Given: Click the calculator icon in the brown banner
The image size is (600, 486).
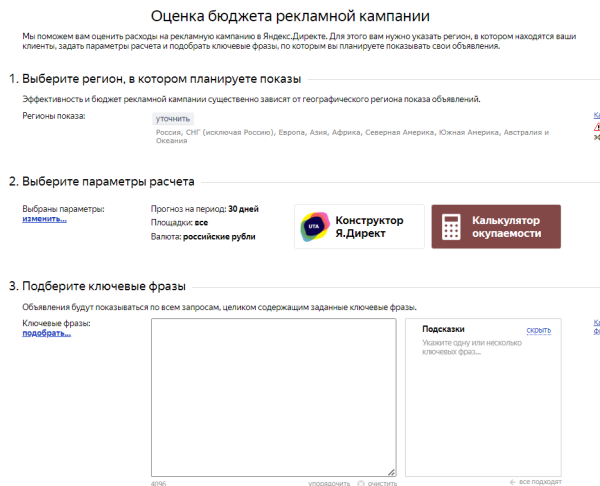Looking at the screenshot, I should (451, 227).
